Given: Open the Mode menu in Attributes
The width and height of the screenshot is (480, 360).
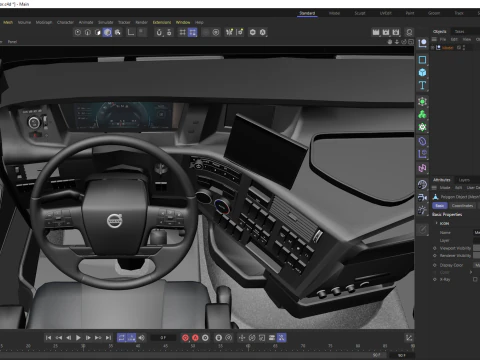Looking at the screenshot, I should pos(445,188).
